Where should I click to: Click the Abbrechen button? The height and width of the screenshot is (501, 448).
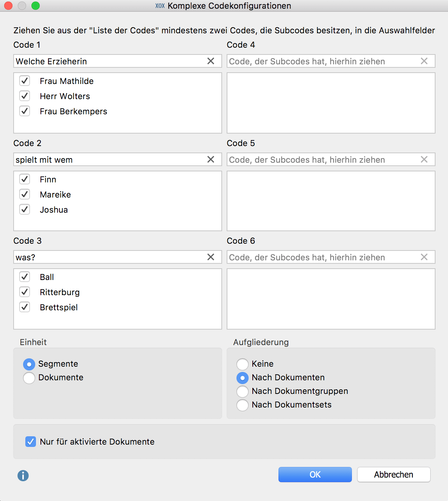point(394,475)
